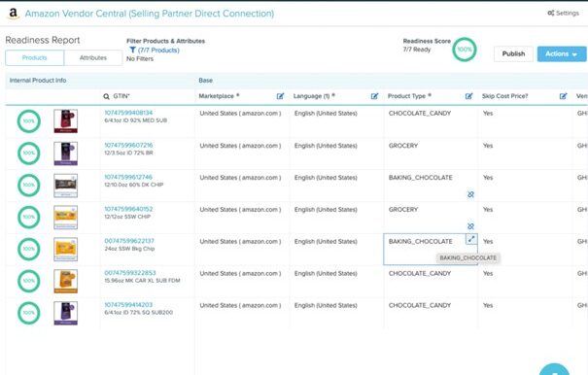Click thumbnail of 6/4.1oz ID 92% MED SUB product
The width and height of the screenshot is (588, 375).
click(66, 121)
